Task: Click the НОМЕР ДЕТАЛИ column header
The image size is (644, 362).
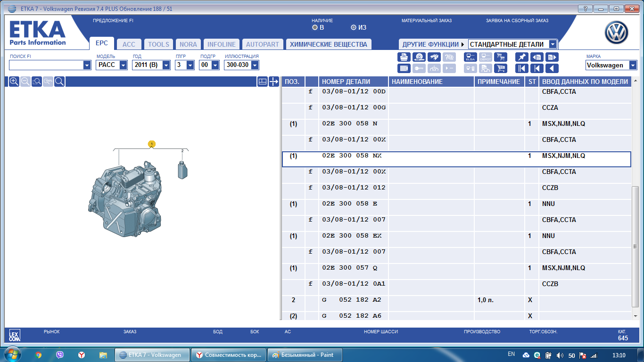Action: pyautogui.click(x=353, y=82)
